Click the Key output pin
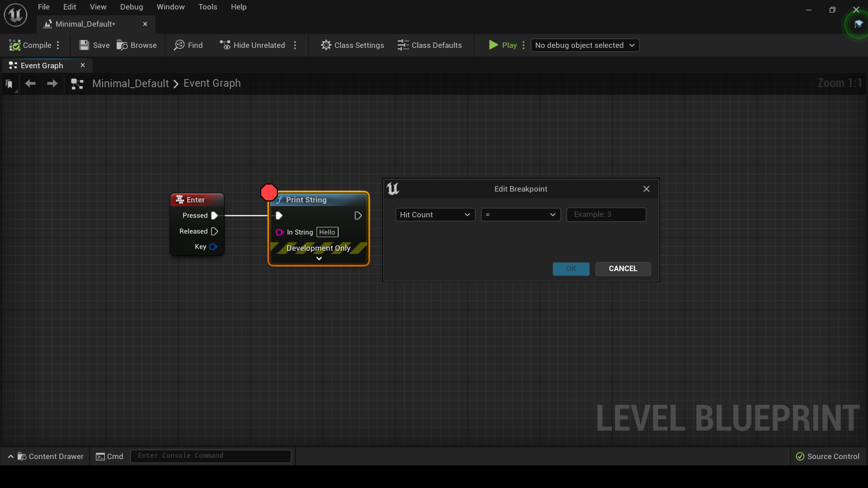Image resolution: width=868 pixels, height=488 pixels. coord(213,247)
